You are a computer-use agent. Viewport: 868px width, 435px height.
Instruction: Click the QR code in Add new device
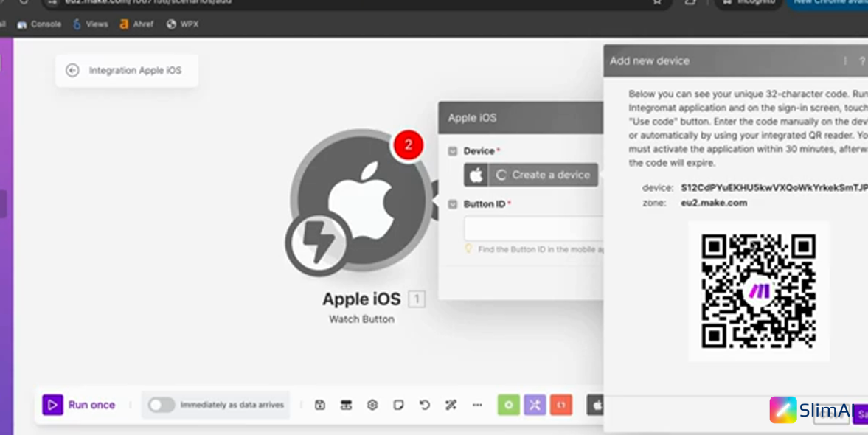click(x=758, y=291)
